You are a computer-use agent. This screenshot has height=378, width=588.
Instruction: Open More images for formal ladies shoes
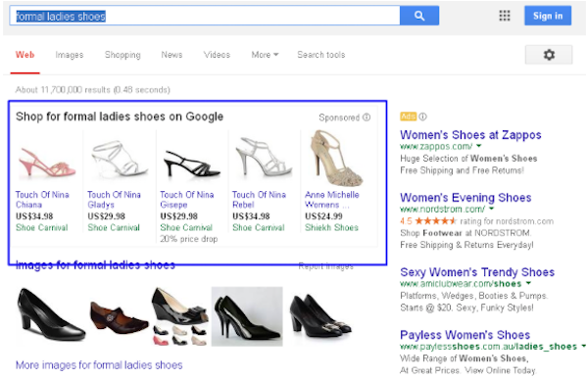pyautogui.click(x=99, y=365)
